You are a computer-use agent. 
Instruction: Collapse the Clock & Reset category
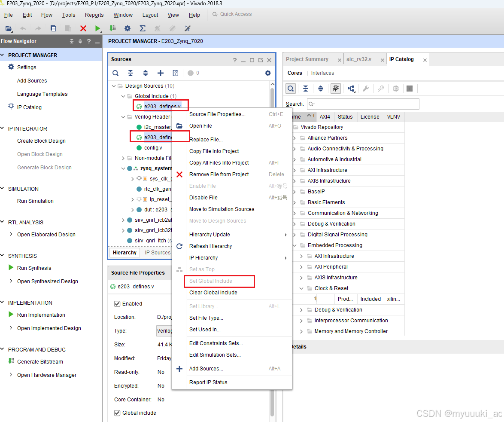click(x=301, y=288)
